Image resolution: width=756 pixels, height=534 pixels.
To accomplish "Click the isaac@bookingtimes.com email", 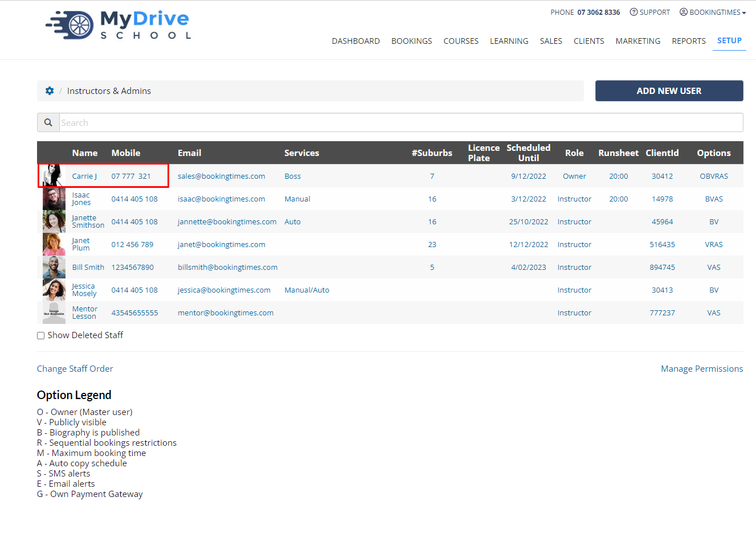I will 222,199.
